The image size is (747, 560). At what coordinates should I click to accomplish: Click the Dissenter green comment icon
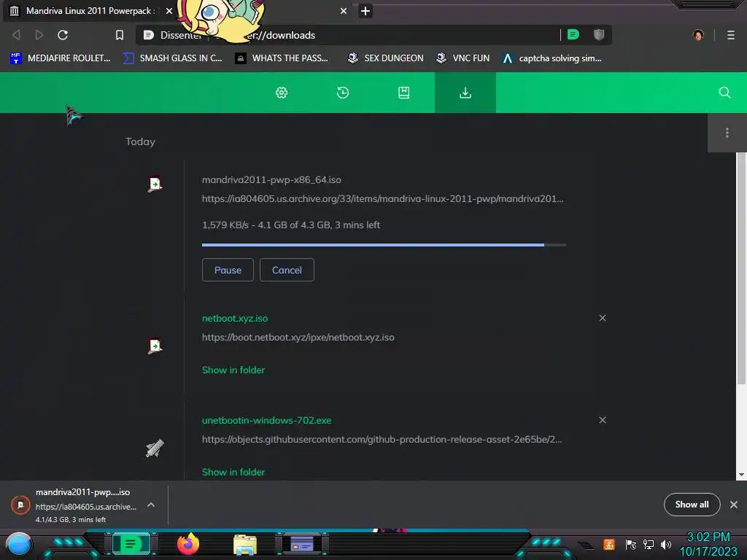[573, 34]
